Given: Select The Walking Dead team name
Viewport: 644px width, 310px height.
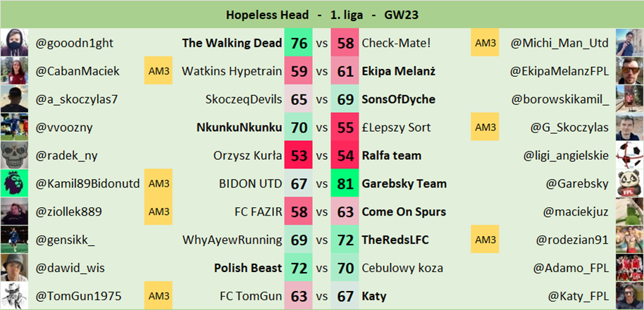Looking at the screenshot, I should pyautogui.click(x=232, y=43).
